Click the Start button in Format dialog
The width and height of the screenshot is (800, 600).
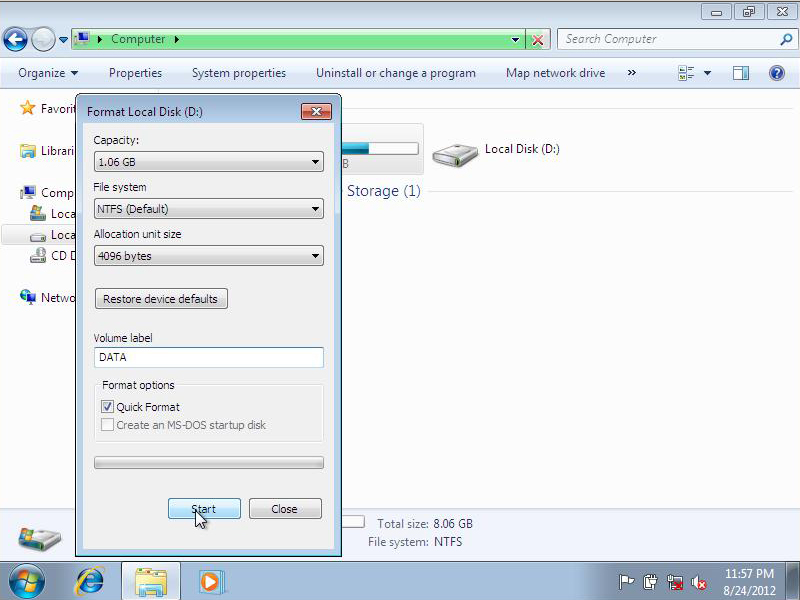coord(204,509)
